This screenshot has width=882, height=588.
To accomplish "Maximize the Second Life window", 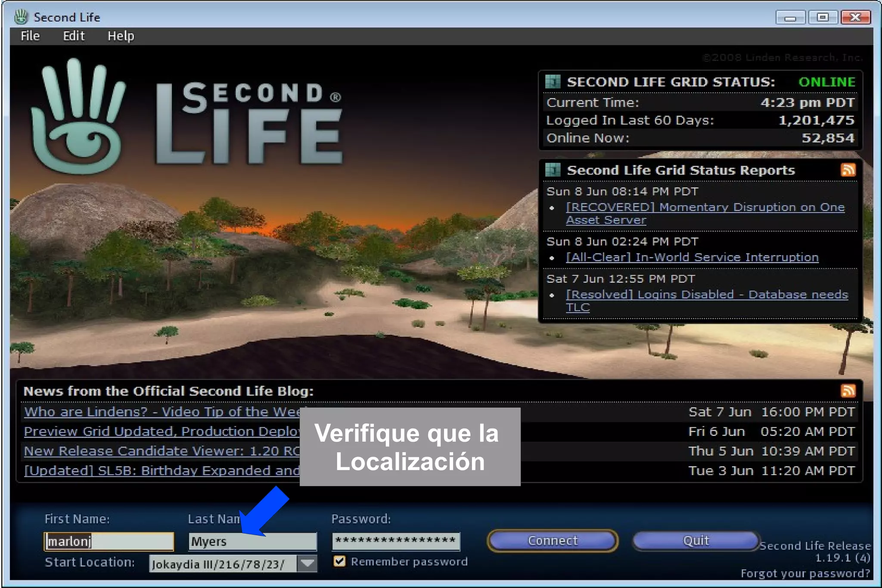I will [822, 17].
